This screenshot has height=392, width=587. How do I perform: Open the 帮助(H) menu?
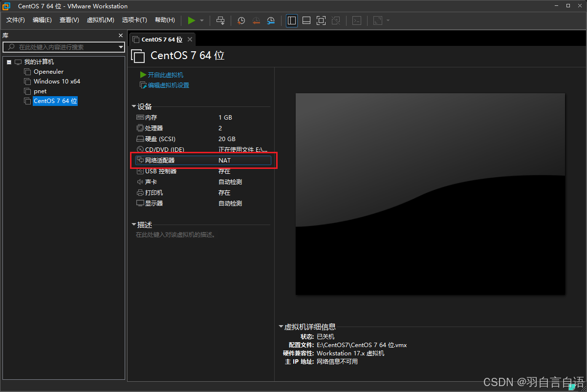click(x=165, y=20)
